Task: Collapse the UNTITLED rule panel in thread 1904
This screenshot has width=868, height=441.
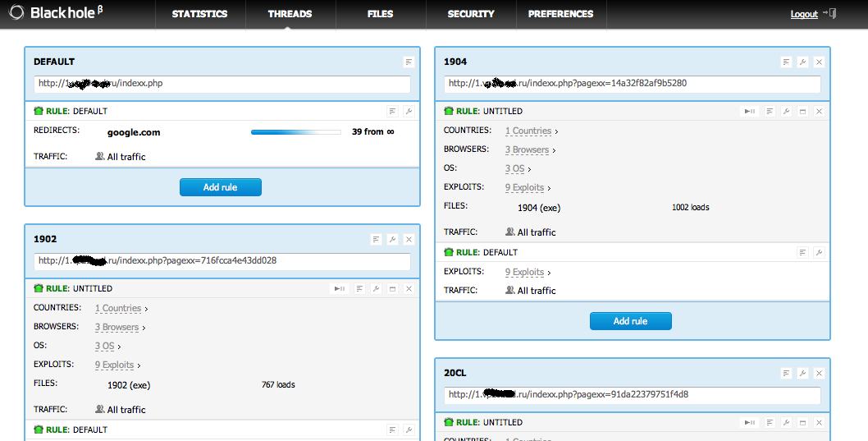Action: [802, 111]
